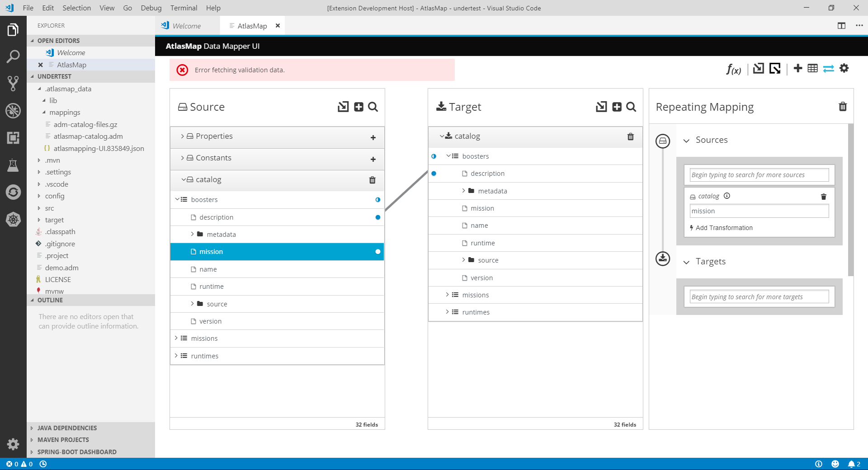Expand the missions list in the Source panel
Image resolution: width=868 pixels, height=470 pixels.
(176, 338)
